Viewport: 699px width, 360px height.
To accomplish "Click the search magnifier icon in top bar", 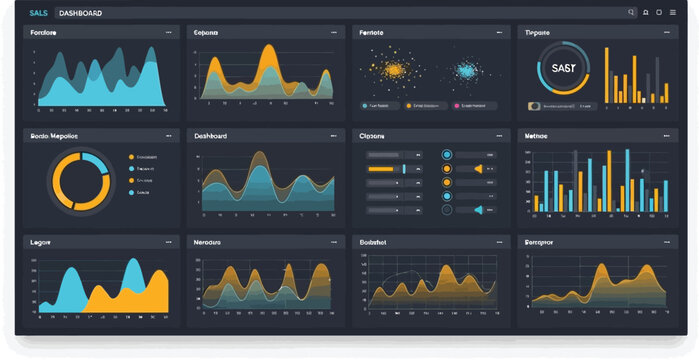I will [x=631, y=12].
